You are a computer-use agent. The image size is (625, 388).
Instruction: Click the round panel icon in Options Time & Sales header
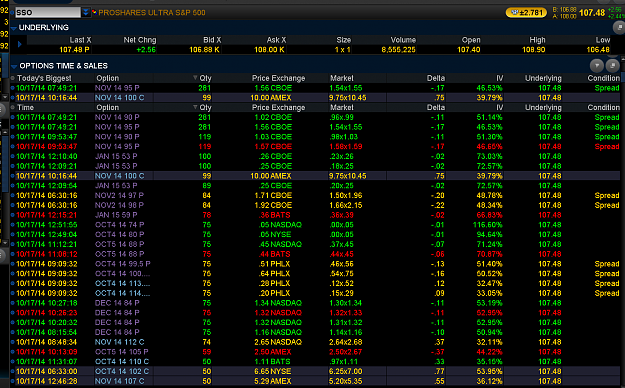pos(612,65)
